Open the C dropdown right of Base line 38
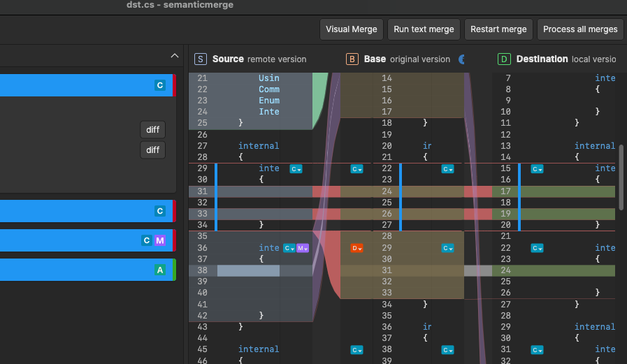Viewport: 627px width, 364px height. 447,350
